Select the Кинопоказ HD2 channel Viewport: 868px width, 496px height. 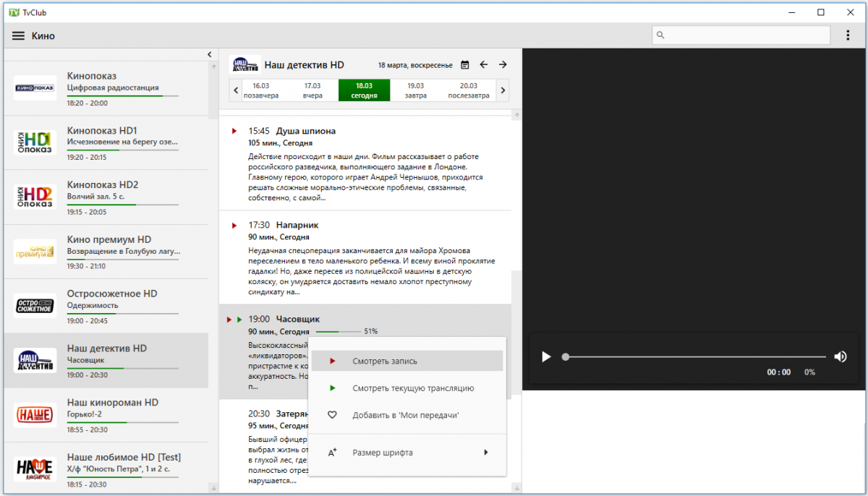(x=106, y=197)
